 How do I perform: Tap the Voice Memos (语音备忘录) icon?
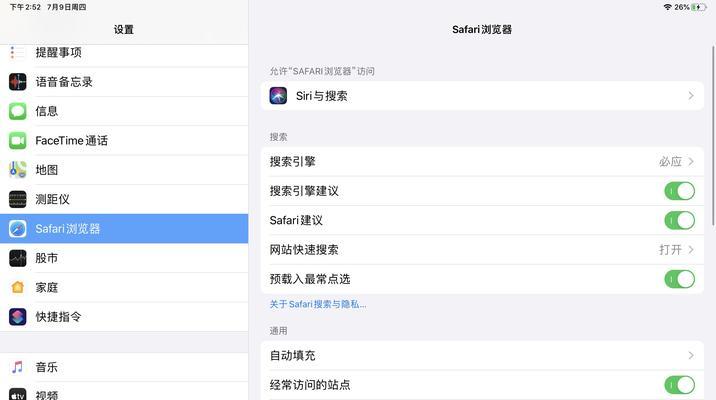tap(17, 82)
